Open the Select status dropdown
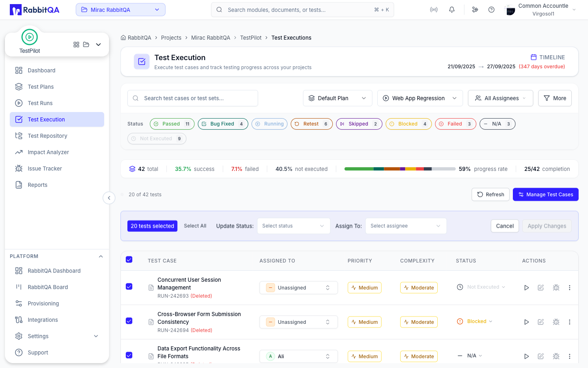 pyautogui.click(x=294, y=226)
